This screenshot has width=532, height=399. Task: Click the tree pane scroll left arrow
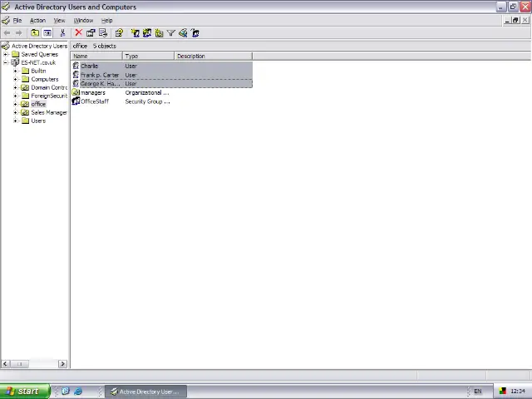pyautogui.click(x=6, y=364)
